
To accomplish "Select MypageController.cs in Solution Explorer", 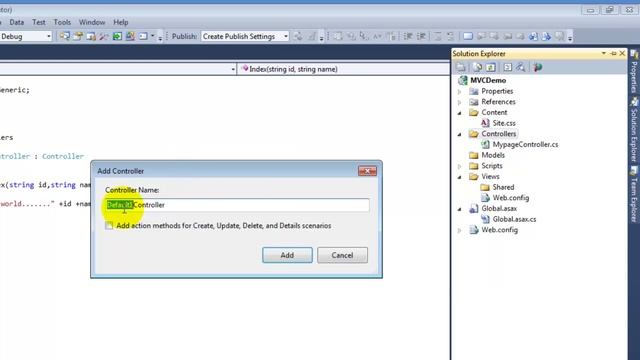I will pyautogui.click(x=525, y=144).
